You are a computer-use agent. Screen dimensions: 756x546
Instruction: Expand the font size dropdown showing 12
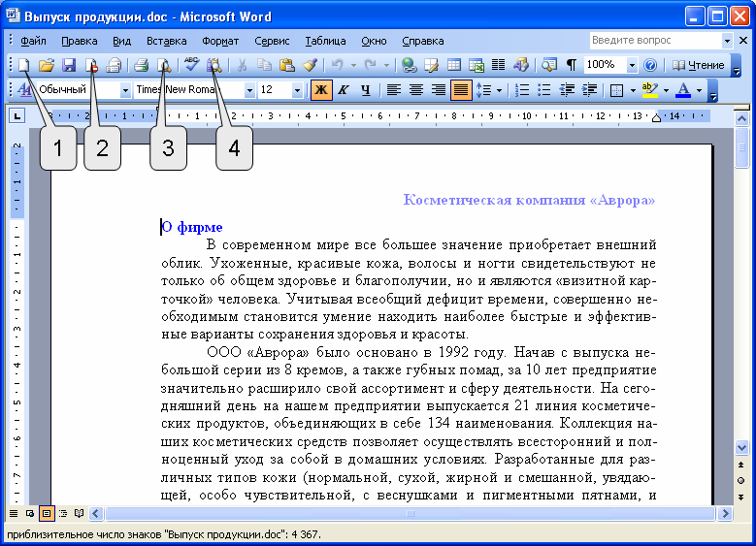tap(296, 90)
